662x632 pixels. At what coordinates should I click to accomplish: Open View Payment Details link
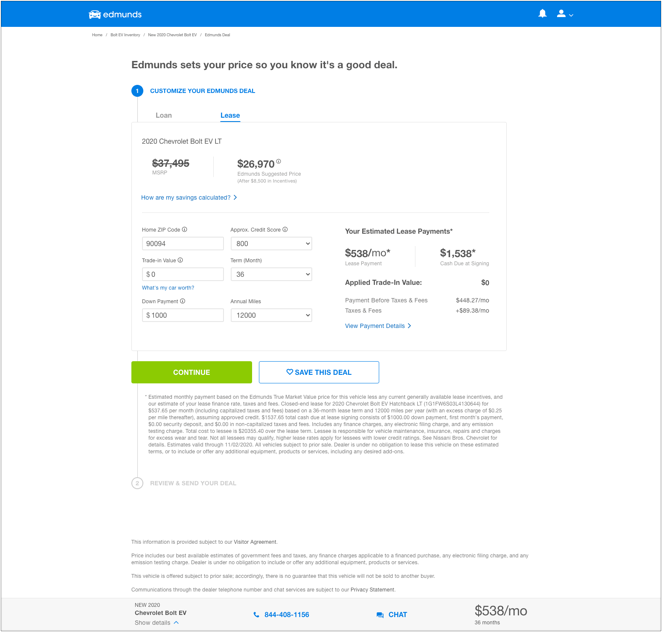[378, 326]
